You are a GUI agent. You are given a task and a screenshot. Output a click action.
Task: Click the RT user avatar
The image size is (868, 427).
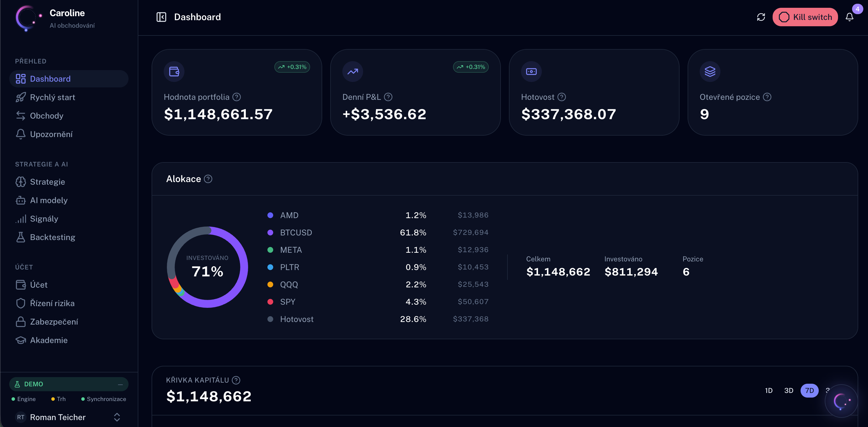tap(20, 417)
